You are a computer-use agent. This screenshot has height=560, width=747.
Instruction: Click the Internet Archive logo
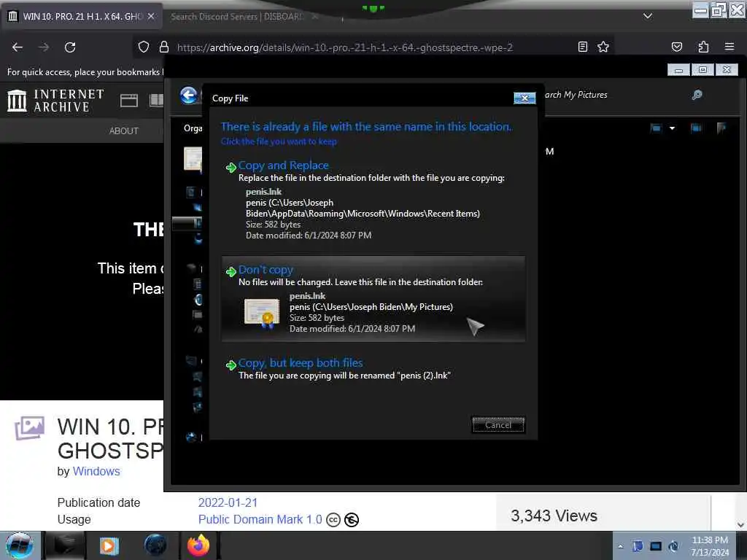click(x=55, y=101)
